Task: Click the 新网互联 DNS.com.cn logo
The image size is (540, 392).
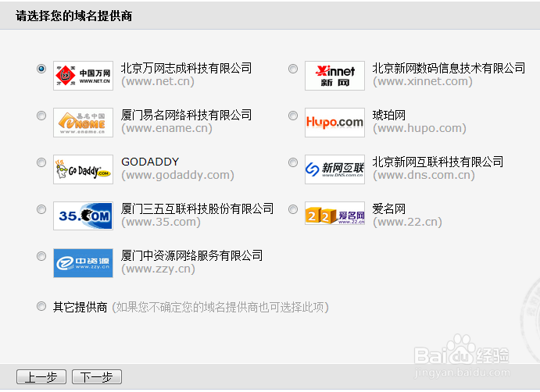Action: point(334,169)
